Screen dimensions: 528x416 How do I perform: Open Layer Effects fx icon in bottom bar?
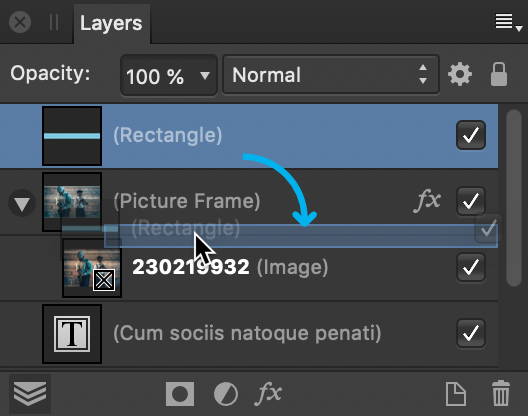pos(268,392)
